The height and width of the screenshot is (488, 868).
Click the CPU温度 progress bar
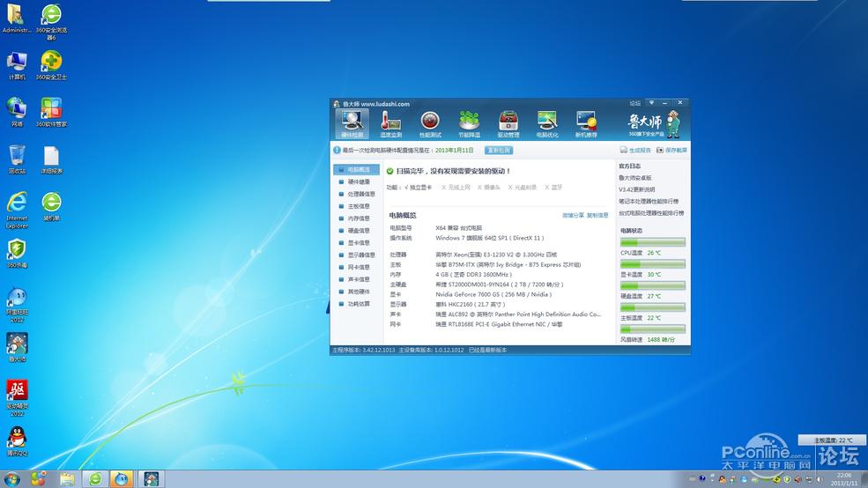click(x=653, y=241)
